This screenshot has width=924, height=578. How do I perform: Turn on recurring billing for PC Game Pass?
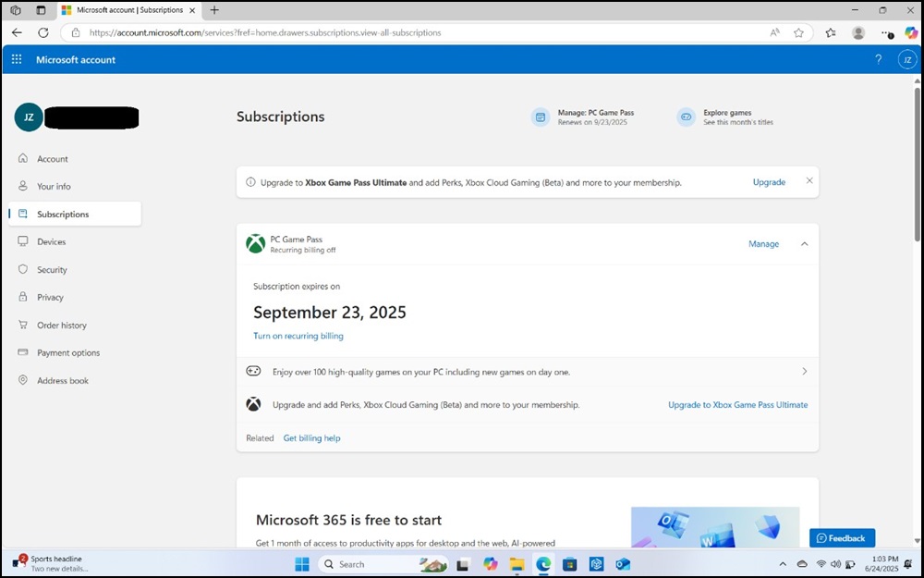[x=298, y=336]
